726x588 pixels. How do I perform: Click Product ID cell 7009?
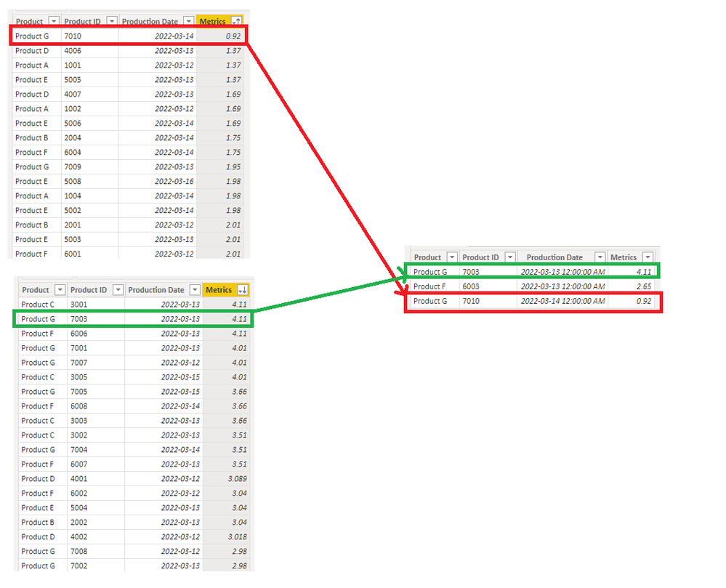point(73,166)
